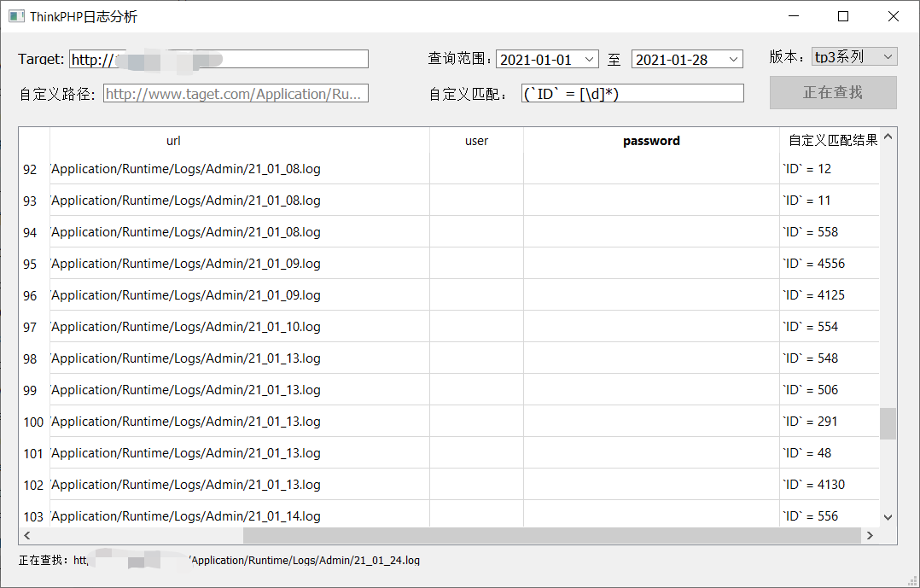Select row header 95

(x=34, y=264)
